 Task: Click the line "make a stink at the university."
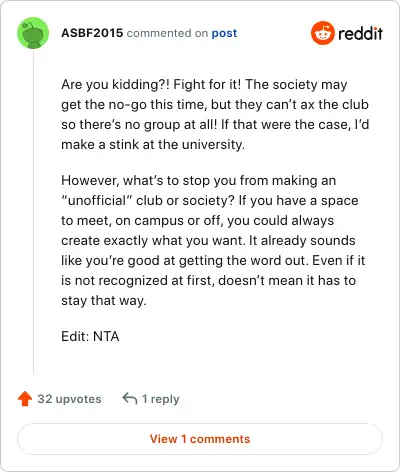[x=153, y=145]
